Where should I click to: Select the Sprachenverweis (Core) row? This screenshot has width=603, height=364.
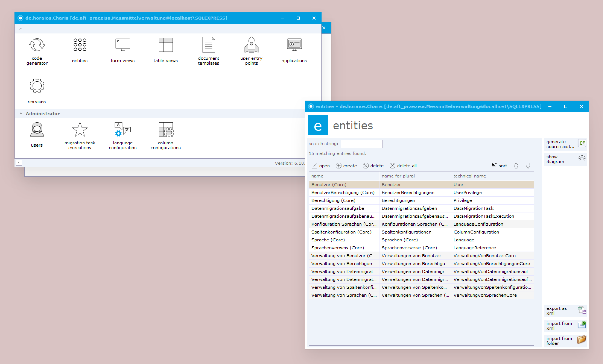(x=421, y=248)
